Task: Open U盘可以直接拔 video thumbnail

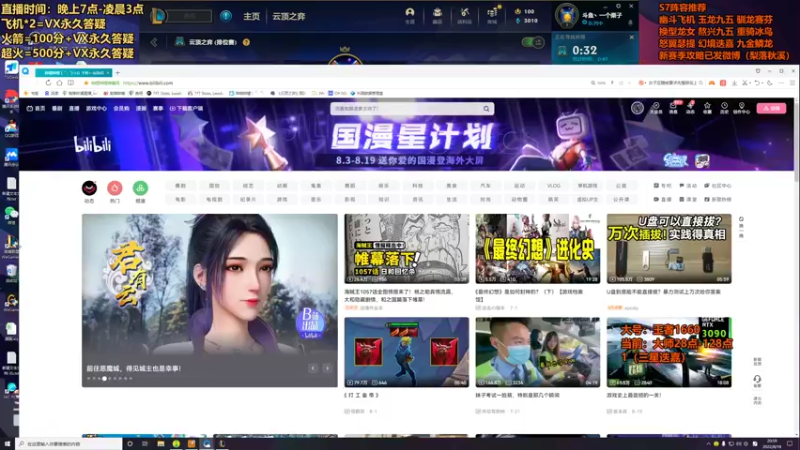Action: [x=669, y=248]
